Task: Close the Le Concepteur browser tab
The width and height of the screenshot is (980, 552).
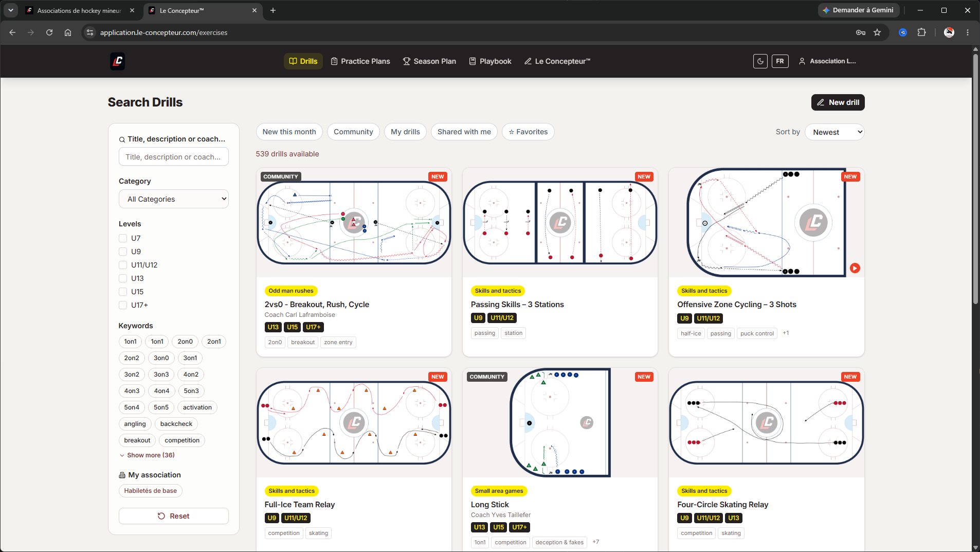Action: coord(255,10)
